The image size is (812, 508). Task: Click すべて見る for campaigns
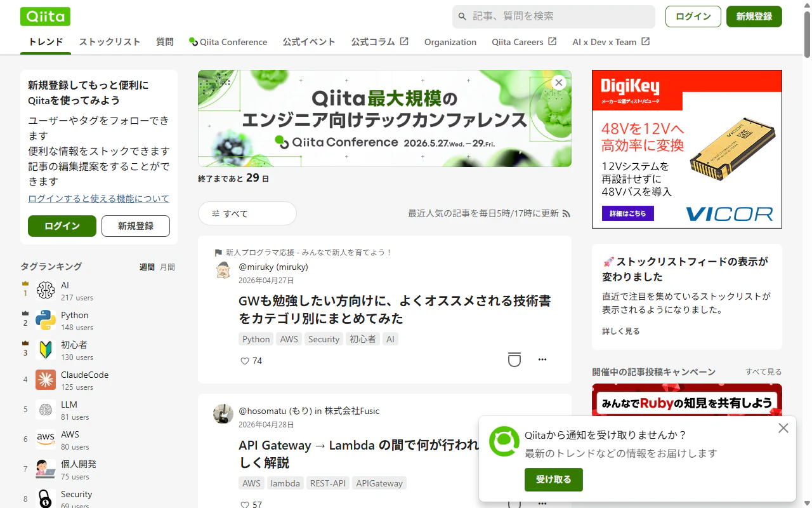[764, 372]
